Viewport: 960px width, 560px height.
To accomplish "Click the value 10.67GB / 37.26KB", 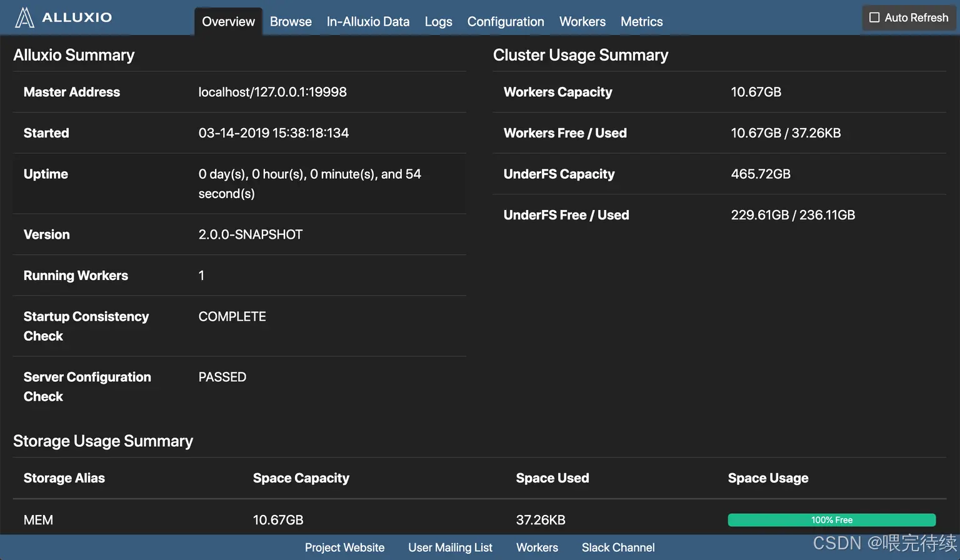I will [786, 133].
